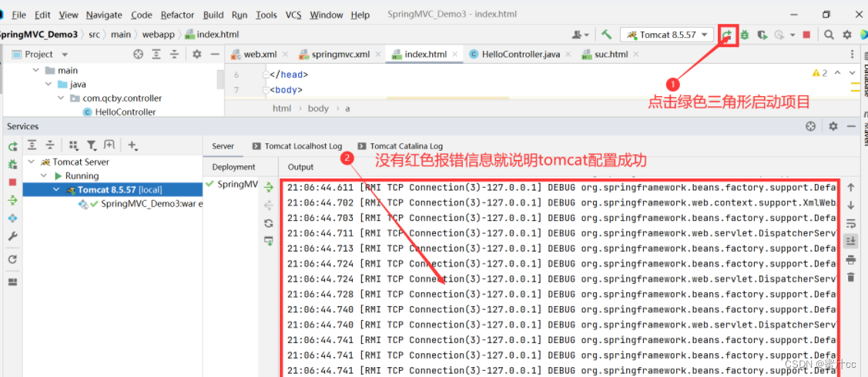Run with Coverage shield icon

(762, 35)
